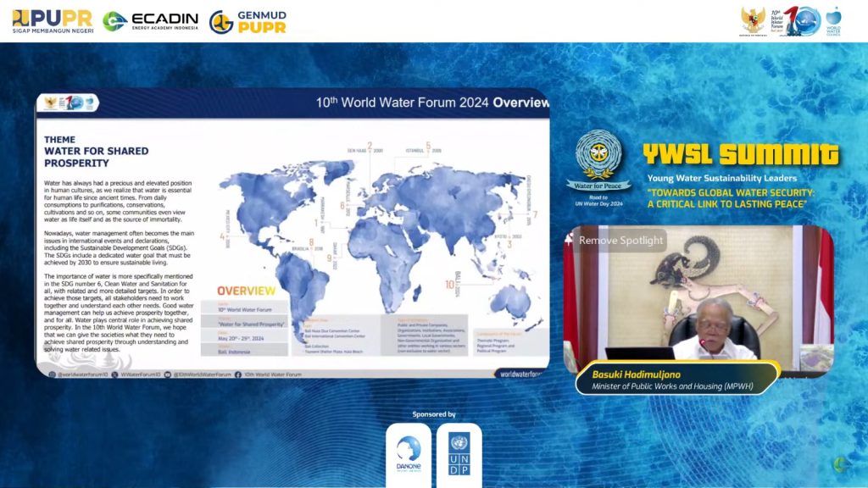Click the World Water Council logo
Viewport: 868px width, 488px height.
833,21
